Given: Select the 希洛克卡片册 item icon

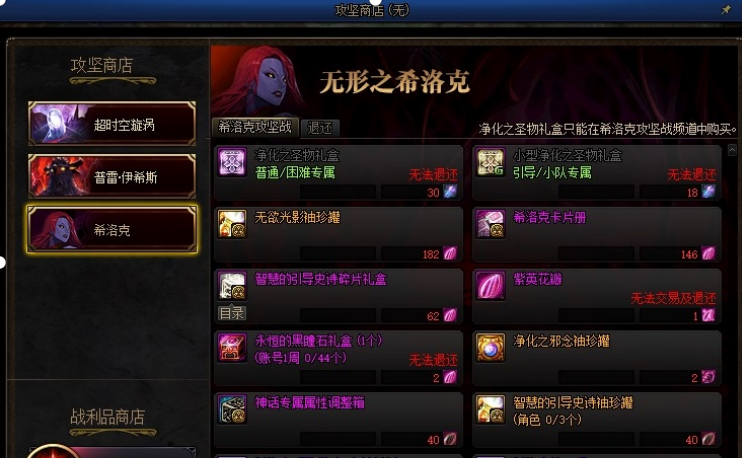Looking at the screenshot, I should [490, 224].
